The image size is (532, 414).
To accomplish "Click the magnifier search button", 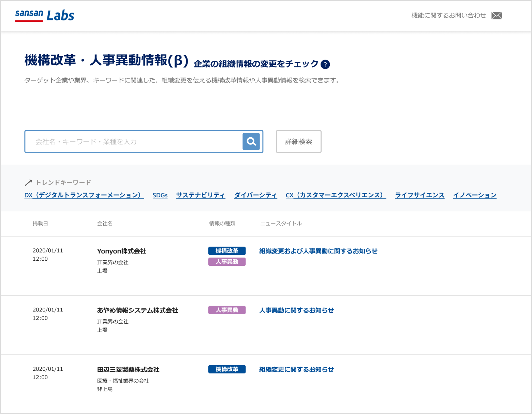I will pos(251,141).
